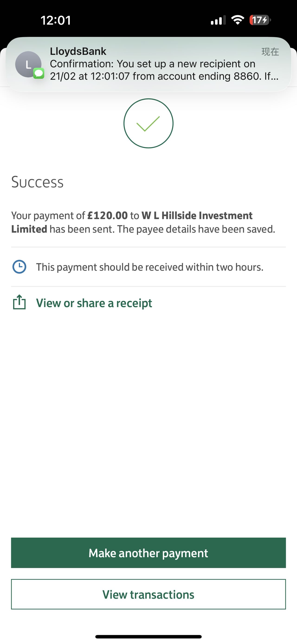The width and height of the screenshot is (297, 644).
Task: Tap the Wi-Fi status icon
Action: [x=238, y=20]
